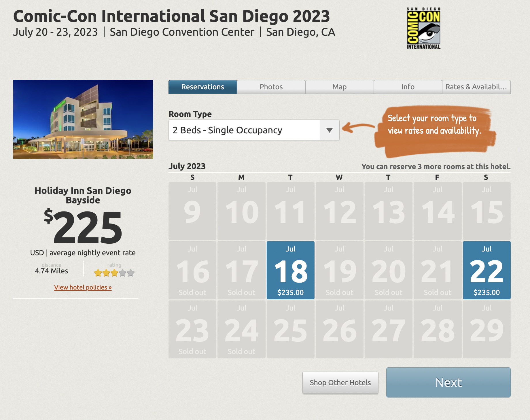Open the Reservations tab

click(202, 87)
